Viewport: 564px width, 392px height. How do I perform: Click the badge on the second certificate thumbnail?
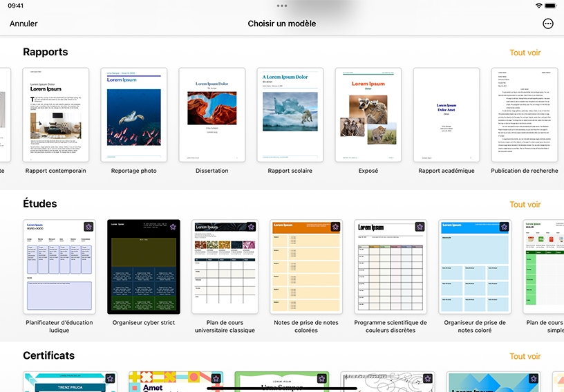tap(216, 378)
